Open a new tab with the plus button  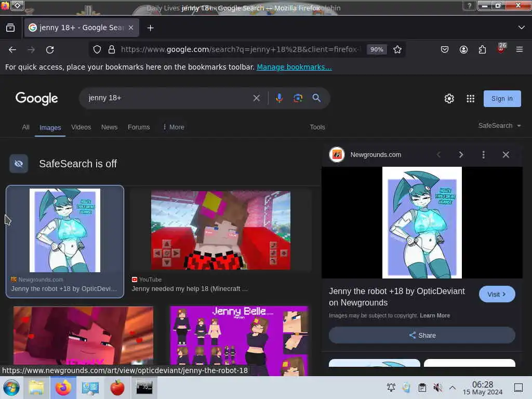point(150,28)
